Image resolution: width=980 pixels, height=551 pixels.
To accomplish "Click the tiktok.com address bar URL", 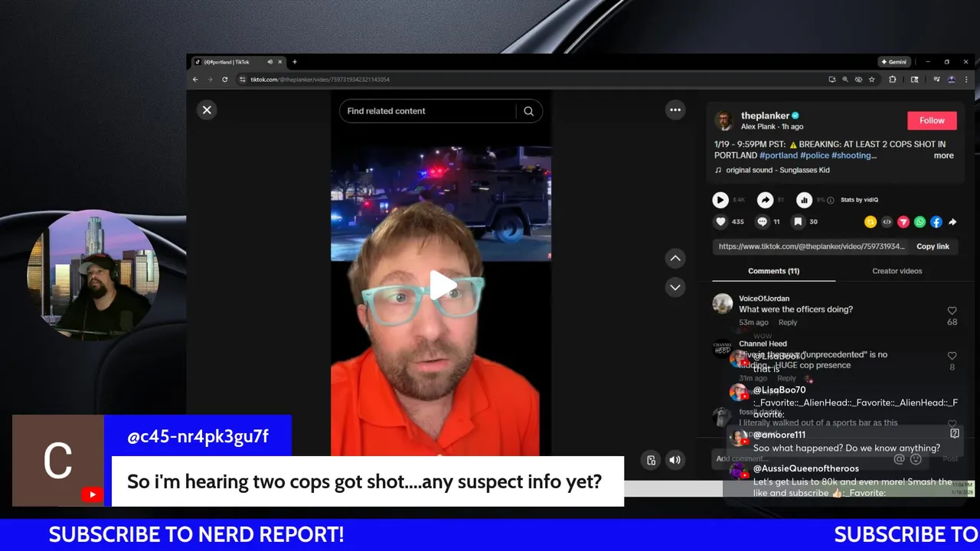I will click(x=320, y=80).
